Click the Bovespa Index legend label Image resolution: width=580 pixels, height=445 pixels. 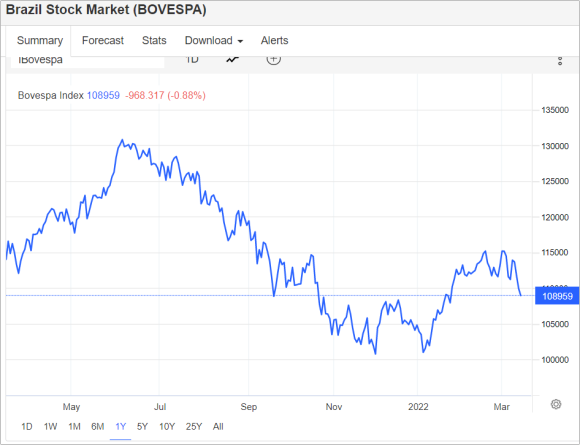point(51,95)
